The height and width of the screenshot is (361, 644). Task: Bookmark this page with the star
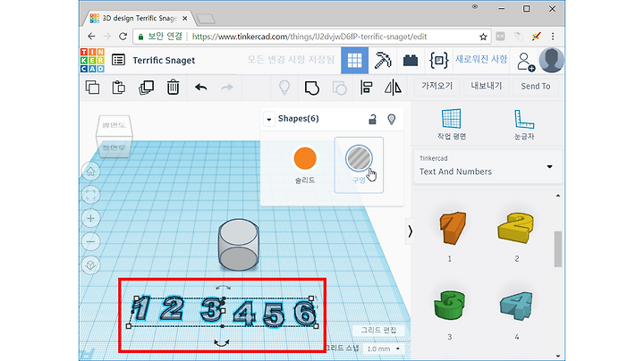pyautogui.click(x=483, y=37)
